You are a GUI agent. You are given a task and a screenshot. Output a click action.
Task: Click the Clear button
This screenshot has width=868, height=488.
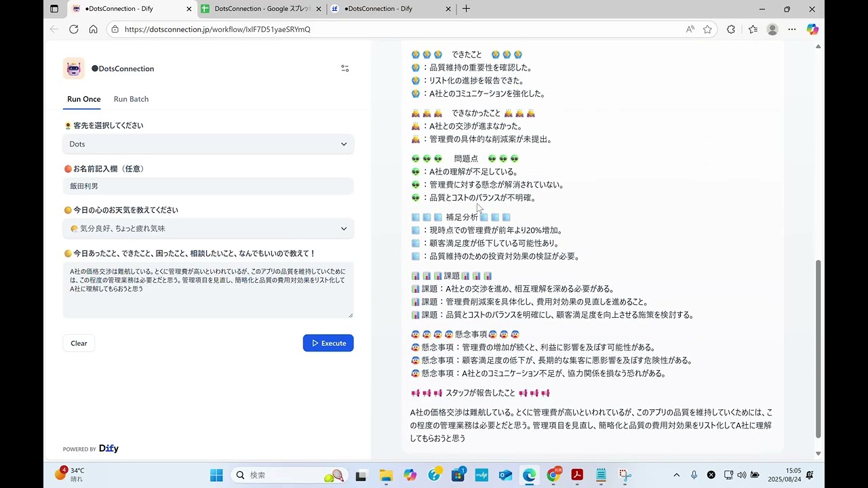(x=79, y=343)
